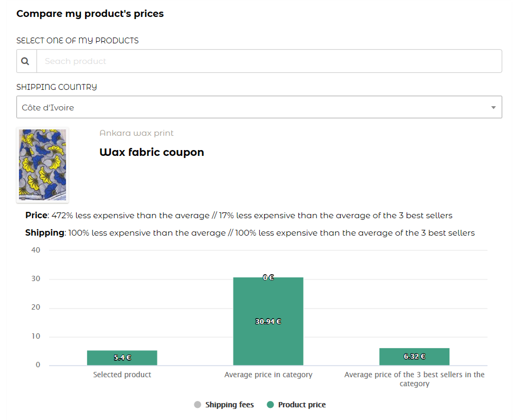525x420 pixels.
Task: Click the magnifying glass search icon
Action: coord(25,61)
